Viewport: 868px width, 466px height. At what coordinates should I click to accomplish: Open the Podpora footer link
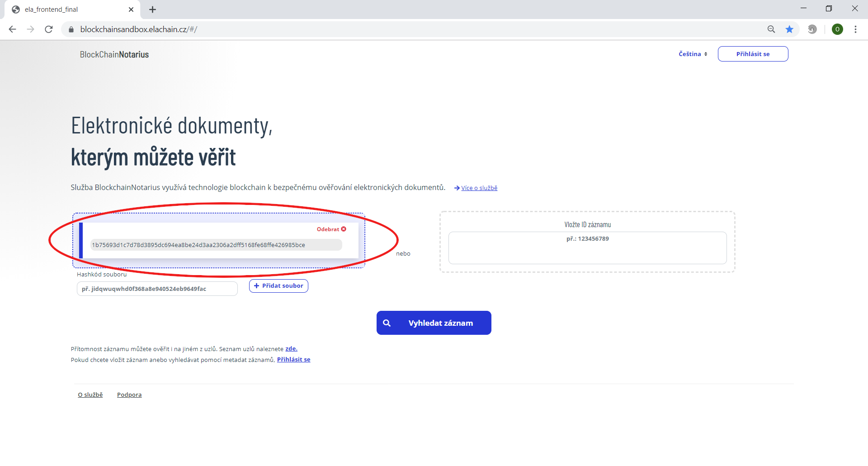coord(129,395)
